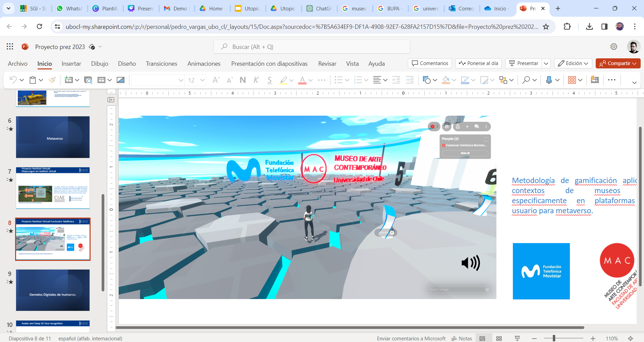Adjust the zoom slider handle
The image size is (644, 342).
(x=554, y=338)
